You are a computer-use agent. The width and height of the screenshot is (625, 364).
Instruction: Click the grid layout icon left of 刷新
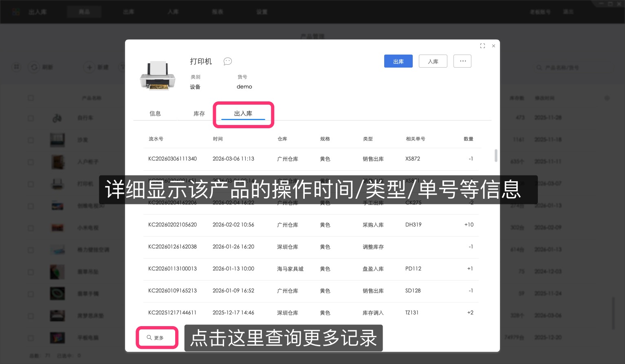click(17, 67)
